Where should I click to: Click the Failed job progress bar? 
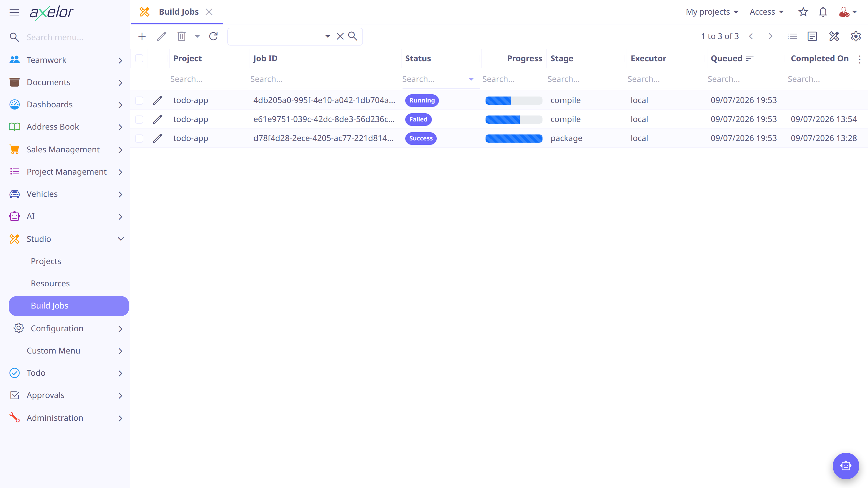click(x=514, y=119)
